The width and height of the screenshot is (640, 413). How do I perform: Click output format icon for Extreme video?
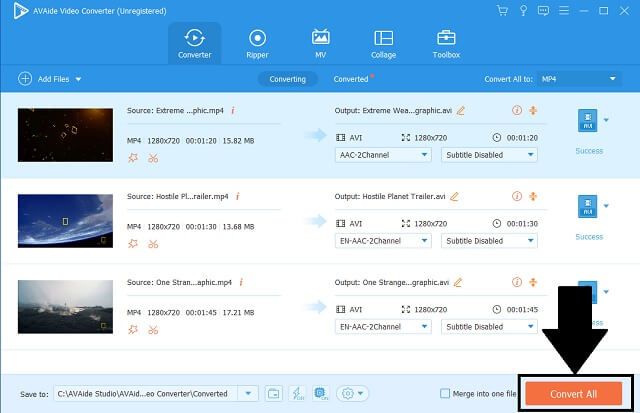coord(587,120)
